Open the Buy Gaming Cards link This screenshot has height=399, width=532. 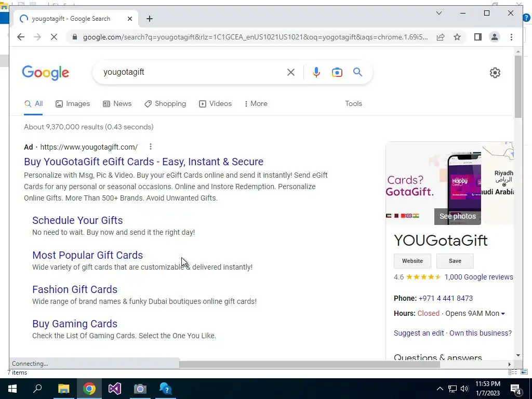[x=75, y=324]
